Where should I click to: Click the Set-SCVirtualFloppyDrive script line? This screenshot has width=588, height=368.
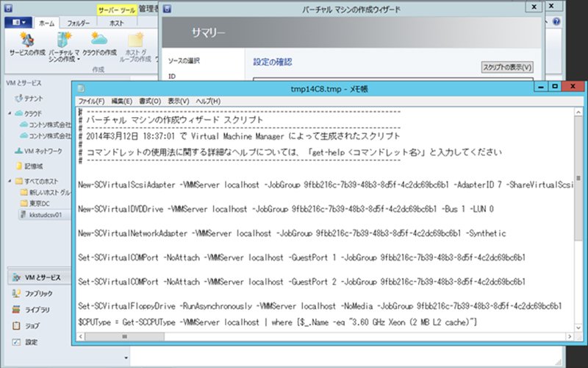[320, 306]
